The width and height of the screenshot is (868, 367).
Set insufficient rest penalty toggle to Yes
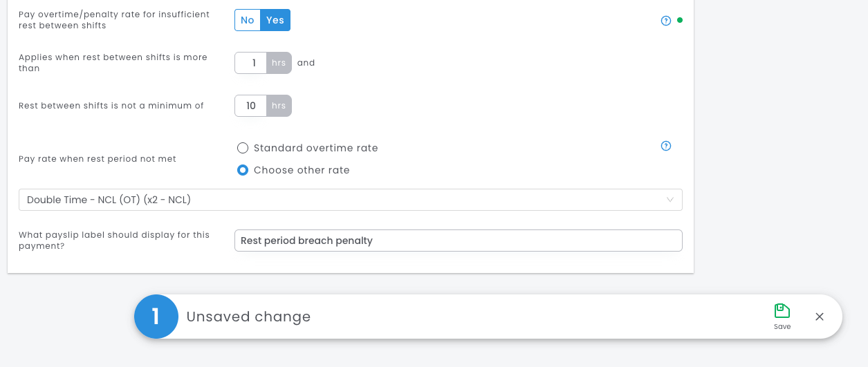pos(275,20)
